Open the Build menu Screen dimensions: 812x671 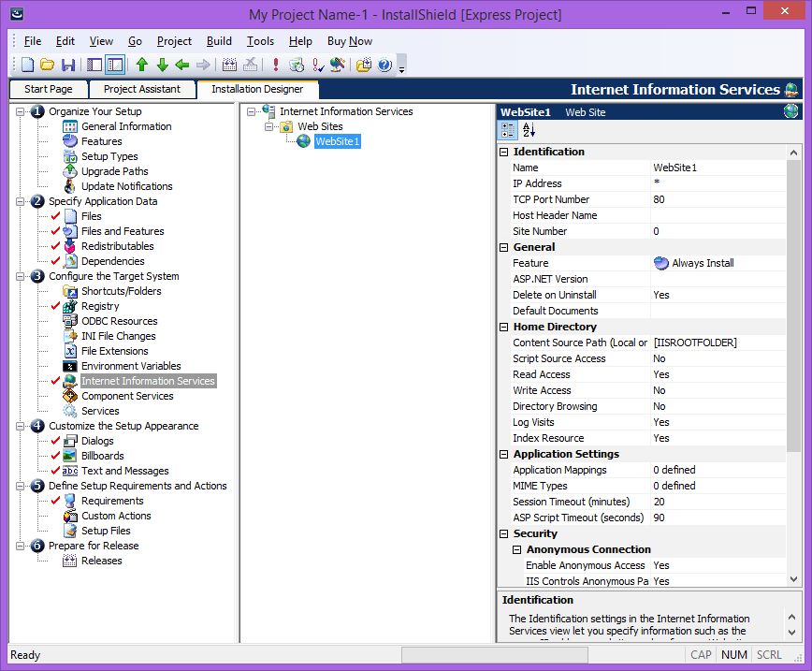click(219, 41)
